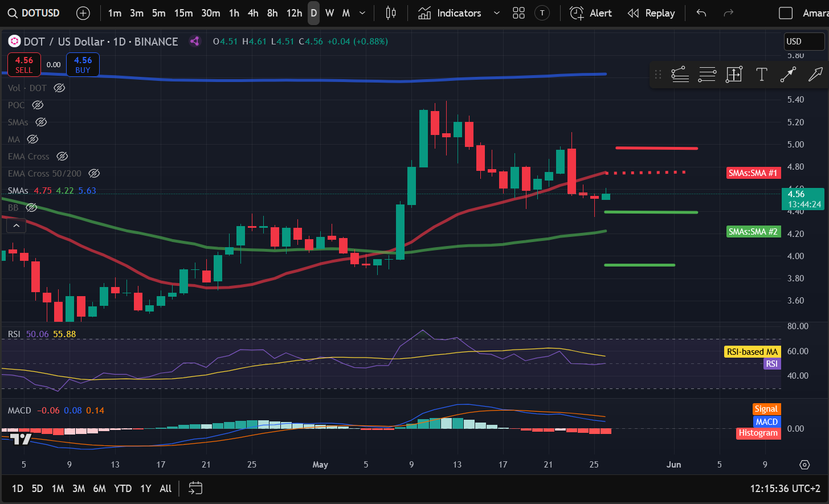Open the go to date calendar icon

coord(195,488)
